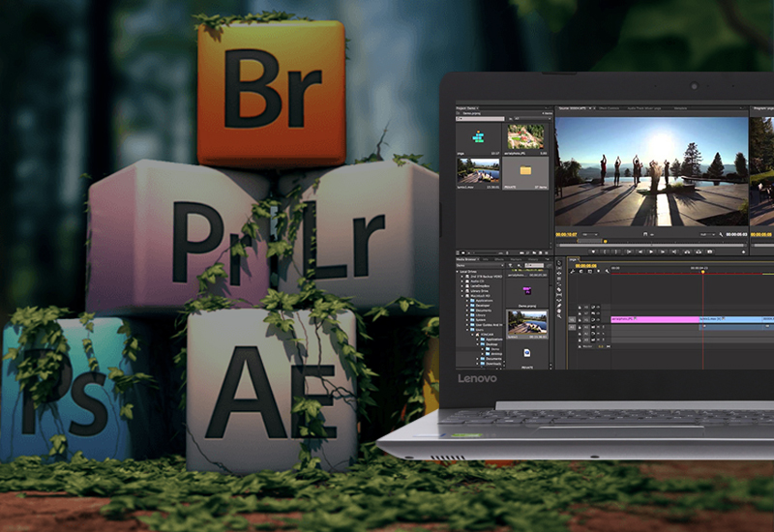Toggle track output eye on V3
Image resolution: width=774 pixels, height=532 pixels.
coord(598,307)
